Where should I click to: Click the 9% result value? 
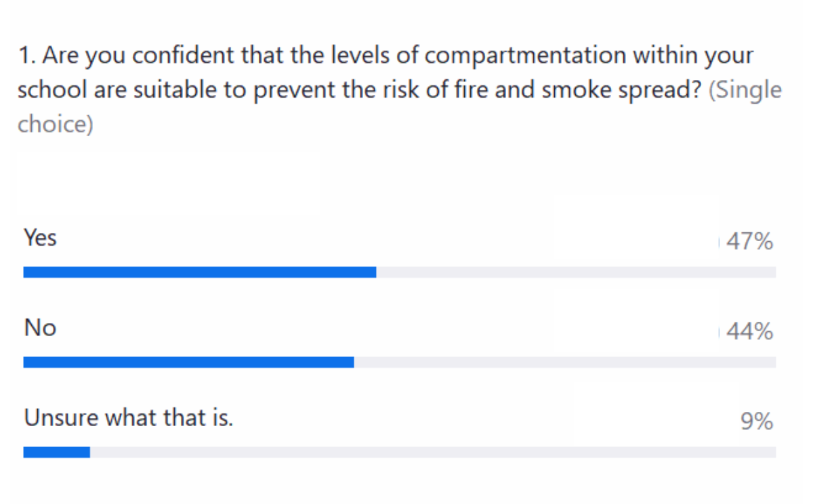click(757, 422)
